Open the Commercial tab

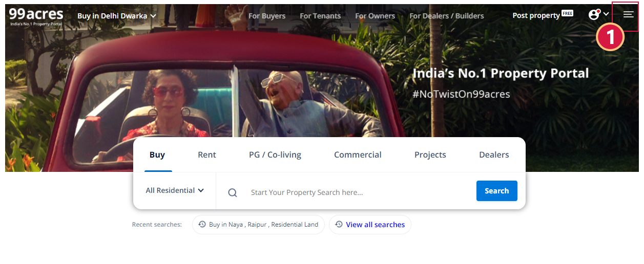(358, 155)
